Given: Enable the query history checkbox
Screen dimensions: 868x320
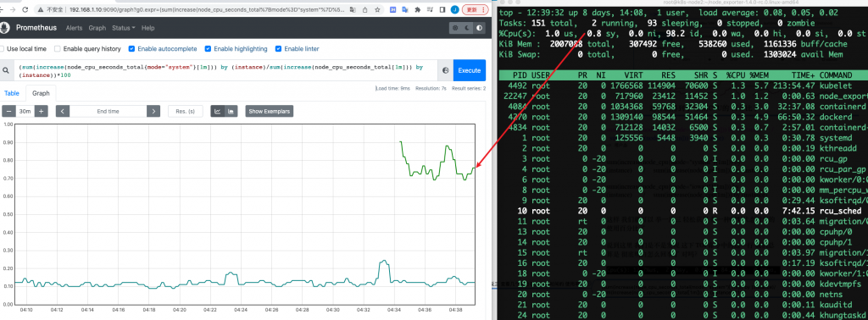Looking at the screenshot, I should pyautogui.click(x=58, y=48).
